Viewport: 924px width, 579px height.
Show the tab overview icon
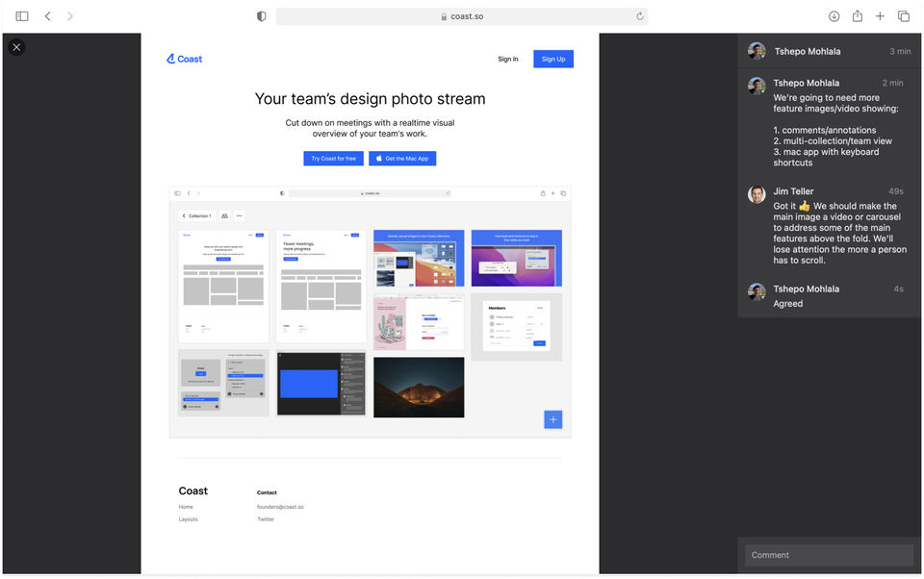pos(904,16)
